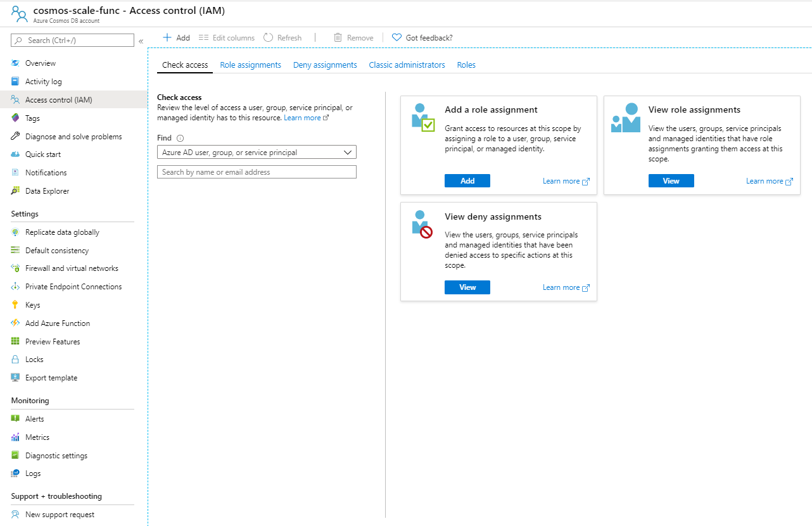Click the Add Azure Function icon

tap(15, 323)
